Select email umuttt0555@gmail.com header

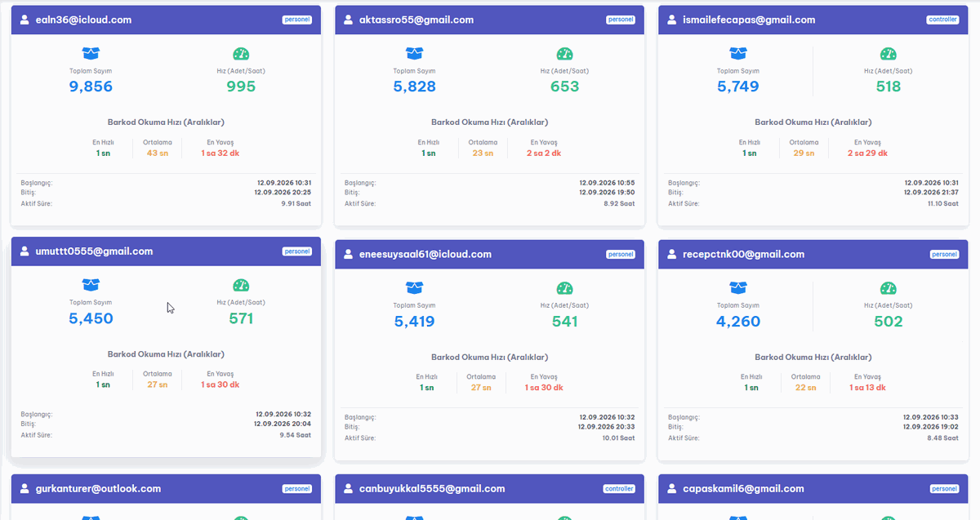95,251
